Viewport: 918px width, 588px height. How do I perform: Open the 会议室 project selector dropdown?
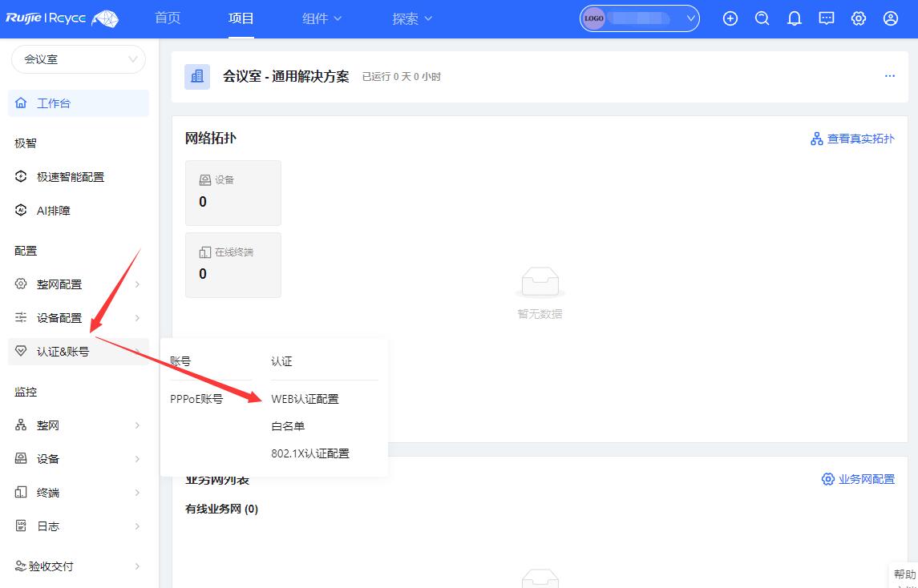tap(79, 59)
